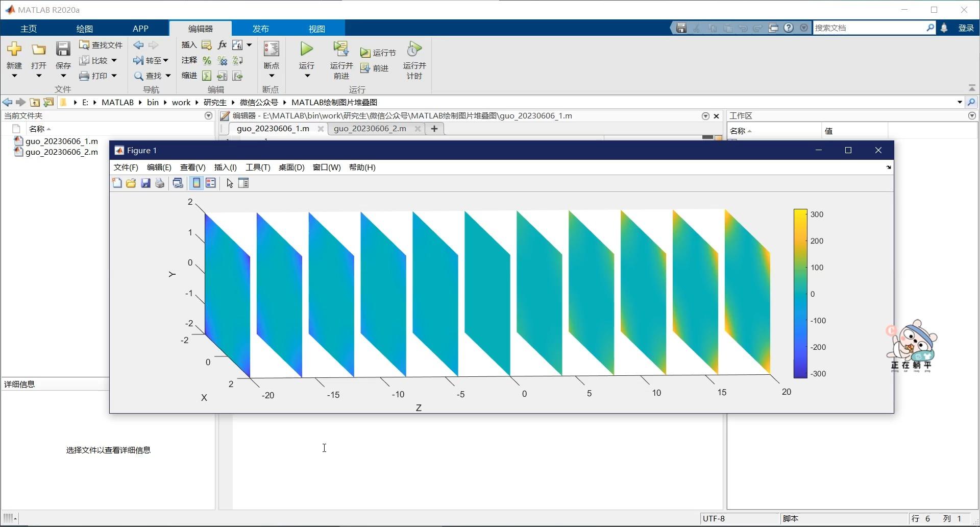
Task: Open the Help (帮助) menu in Figure 1
Action: point(362,167)
